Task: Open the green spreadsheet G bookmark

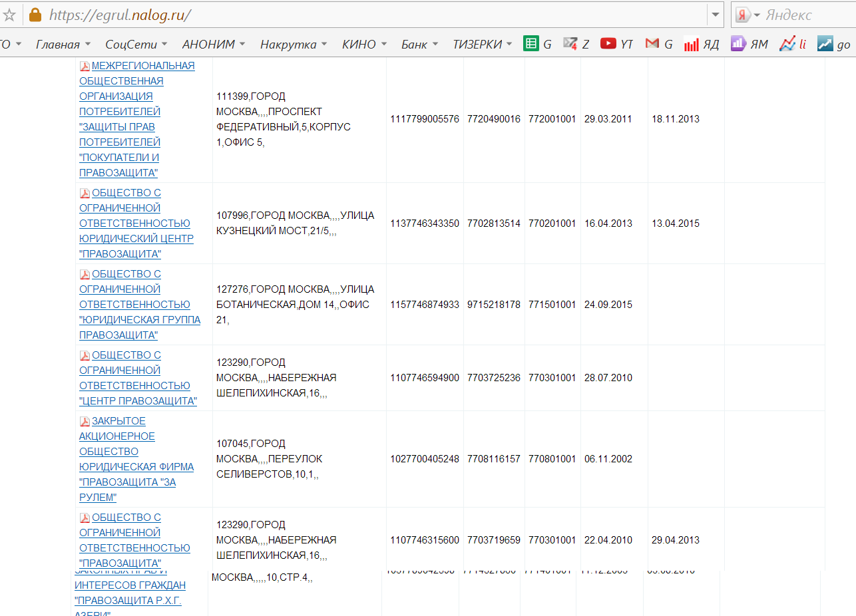Action: pos(538,44)
